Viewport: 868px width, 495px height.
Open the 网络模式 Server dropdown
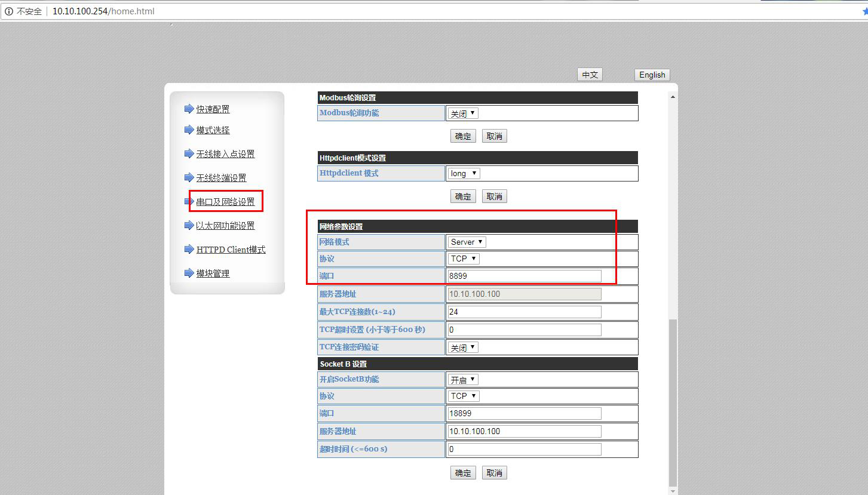click(467, 242)
